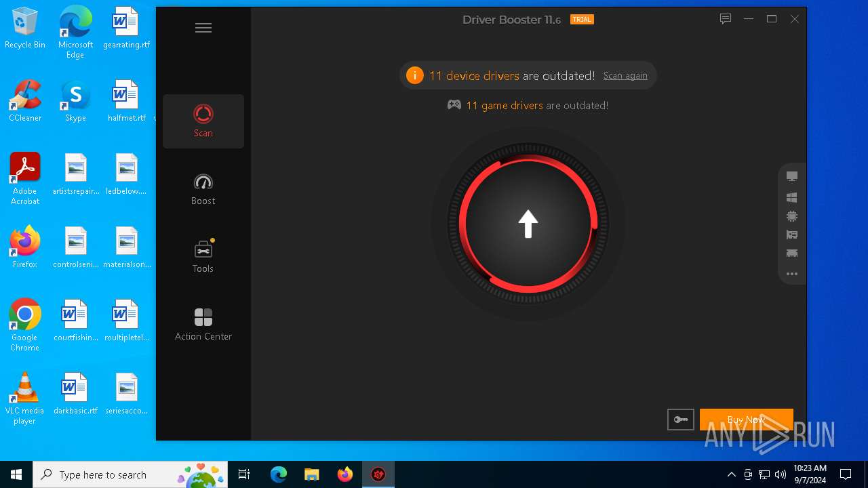868x488 pixels.
Task: Open Task View on taskbar
Action: click(x=244, y=474)
